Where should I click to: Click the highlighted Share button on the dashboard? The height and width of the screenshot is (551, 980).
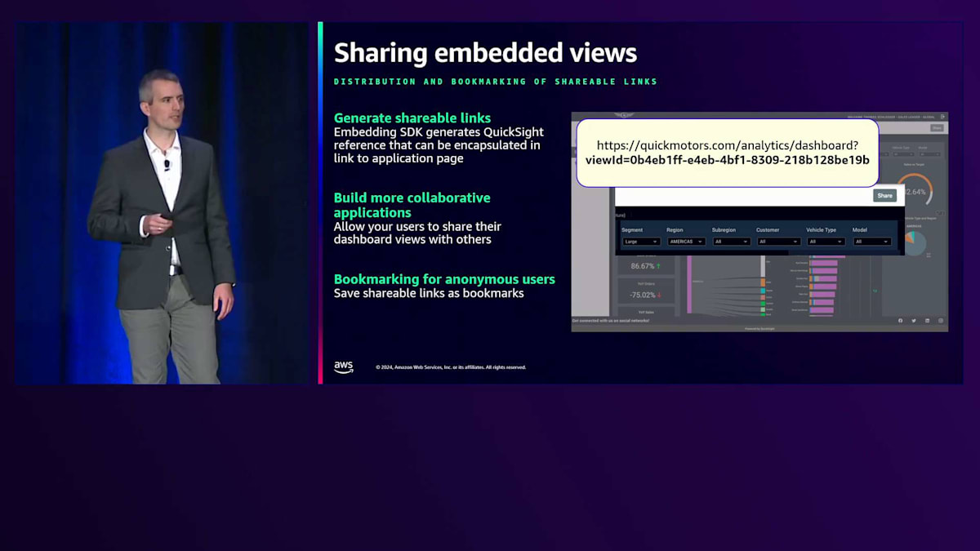884,196
